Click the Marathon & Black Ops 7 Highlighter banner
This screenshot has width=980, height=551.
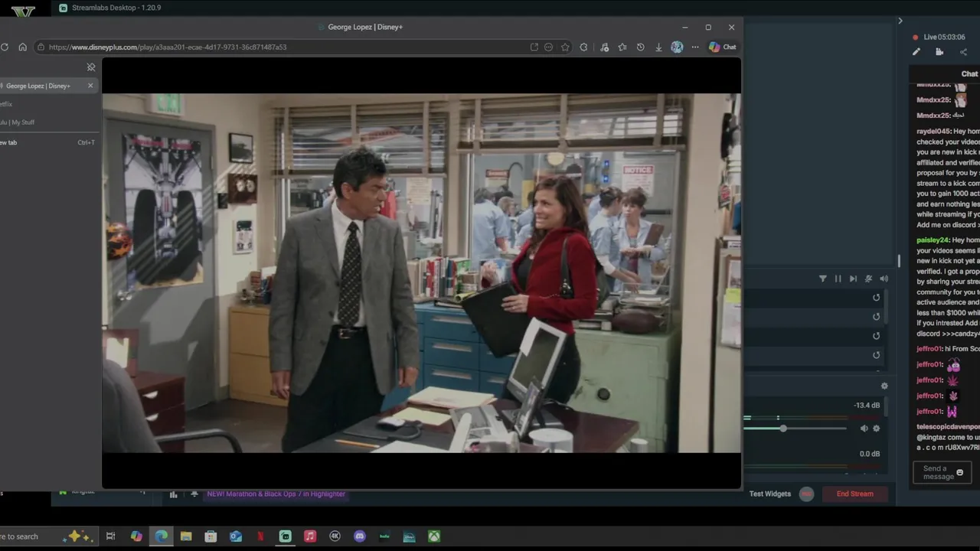point(276,494)
